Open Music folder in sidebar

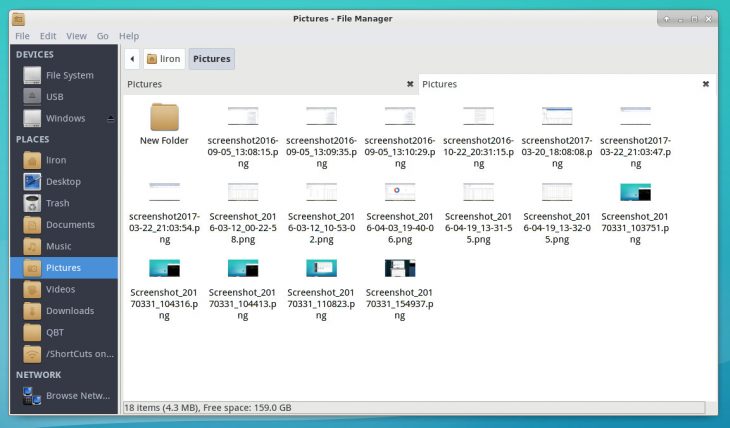pyautogui.click(x=64, y=246)
